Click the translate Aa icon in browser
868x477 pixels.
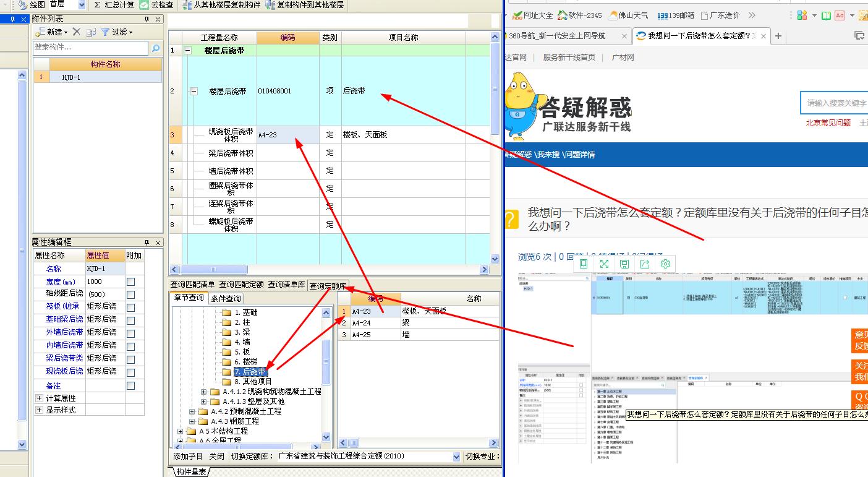840,15
